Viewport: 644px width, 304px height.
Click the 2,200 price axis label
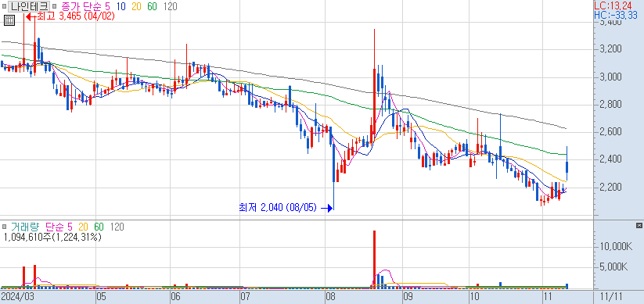pos(610,188)
